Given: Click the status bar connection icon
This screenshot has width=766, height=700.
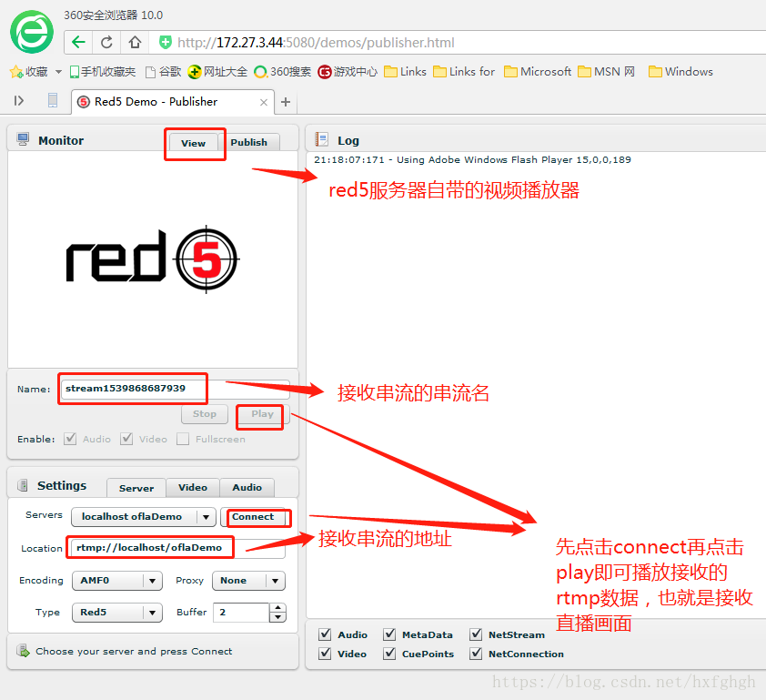Looking at the screenshot, I should click(x=23, y=651).
